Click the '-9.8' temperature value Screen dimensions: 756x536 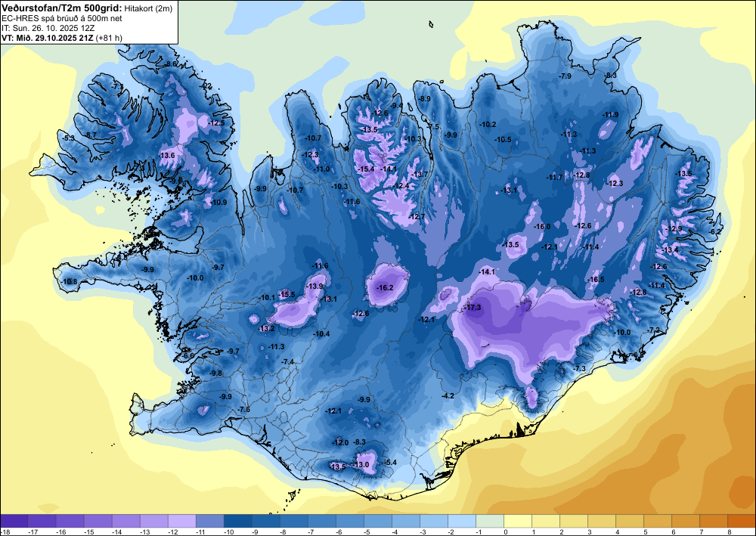coord(216,373)
